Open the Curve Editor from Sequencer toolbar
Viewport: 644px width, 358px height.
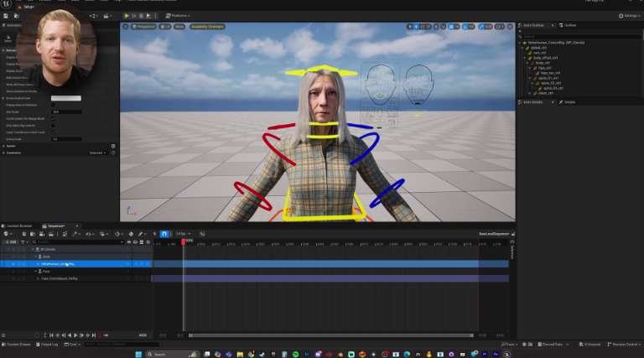(x=202, y=234)
